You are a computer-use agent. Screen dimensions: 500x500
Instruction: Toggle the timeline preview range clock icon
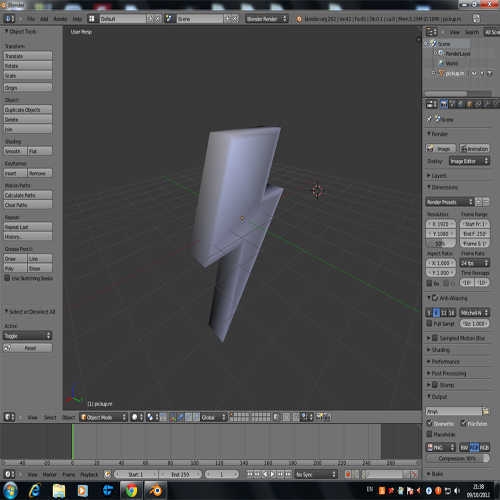[x=107, y=474]
